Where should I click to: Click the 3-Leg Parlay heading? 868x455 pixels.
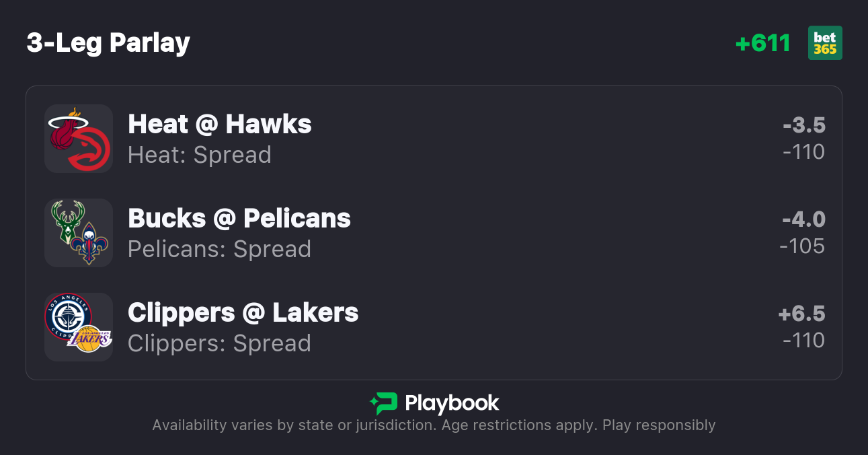[x=108, y=43]
